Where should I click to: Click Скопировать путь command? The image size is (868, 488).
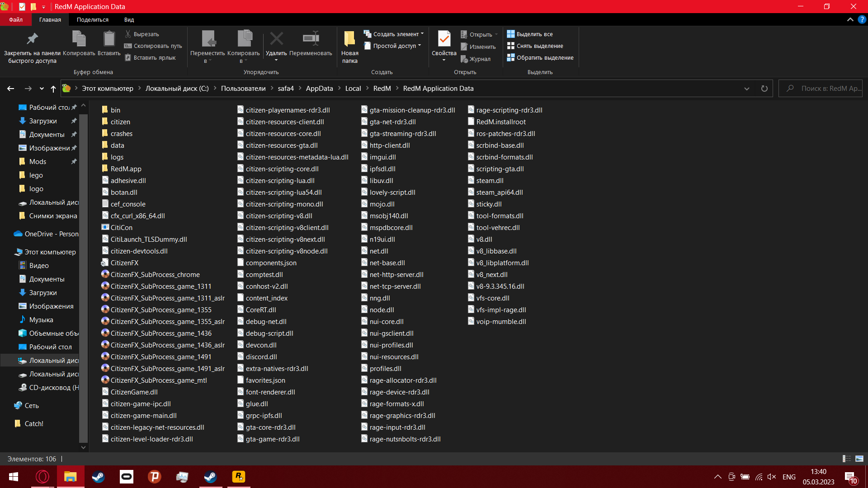(x=153, y=46)
